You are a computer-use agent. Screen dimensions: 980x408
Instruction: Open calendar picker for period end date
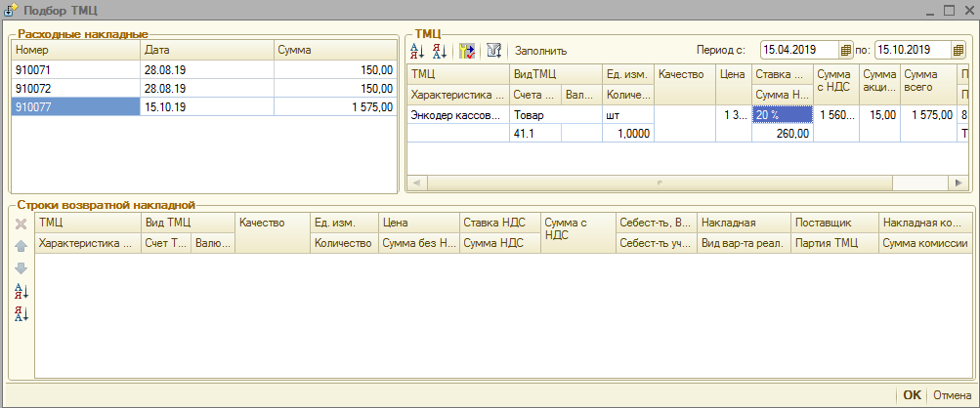tap(959, 50)
